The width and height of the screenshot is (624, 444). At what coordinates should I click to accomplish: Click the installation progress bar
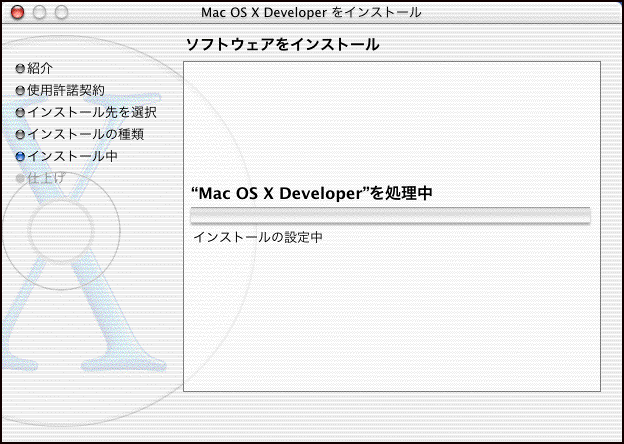[390, 216]
